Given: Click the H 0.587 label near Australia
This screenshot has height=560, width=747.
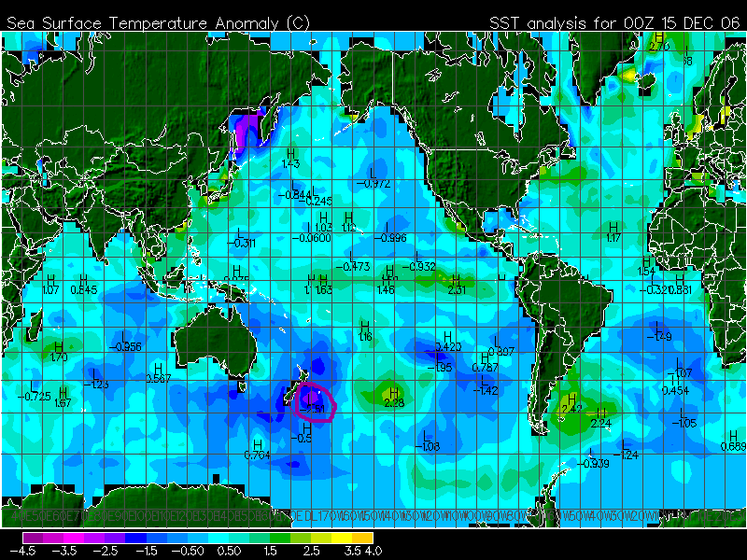Looking at the screenshot, I should click(x=158, y=373).
